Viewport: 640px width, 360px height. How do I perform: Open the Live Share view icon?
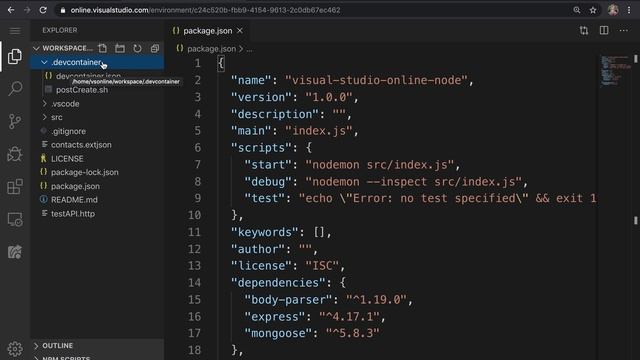tap(15, 252)
